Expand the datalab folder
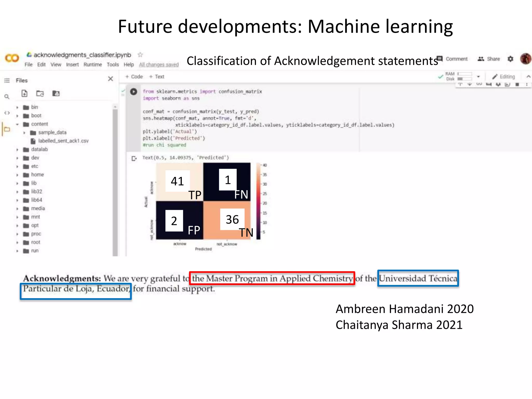The width and height of the screenshot is (532, 399). [x=17, y=150]
